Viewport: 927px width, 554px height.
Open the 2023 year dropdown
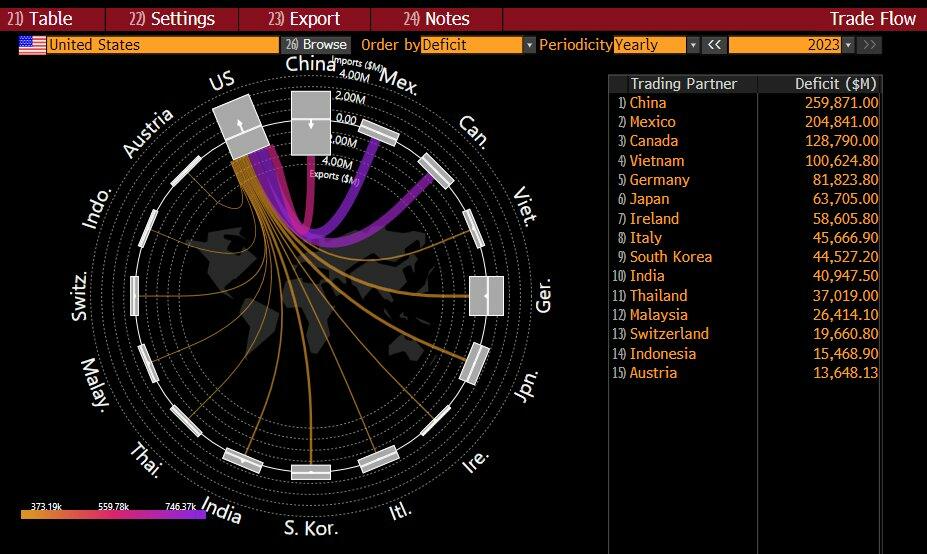[x=848, y=45]
